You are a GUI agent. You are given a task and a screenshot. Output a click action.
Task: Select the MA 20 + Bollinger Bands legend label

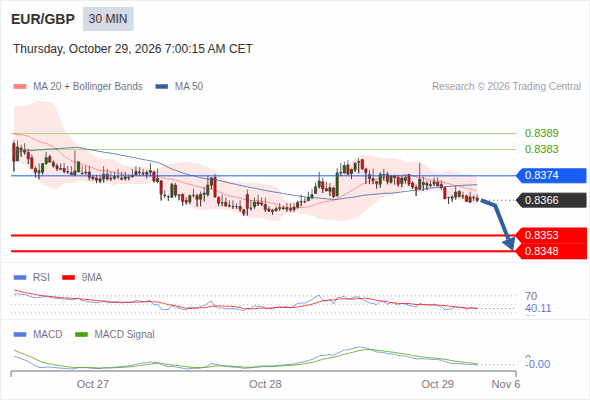click(x=88, y=87)
